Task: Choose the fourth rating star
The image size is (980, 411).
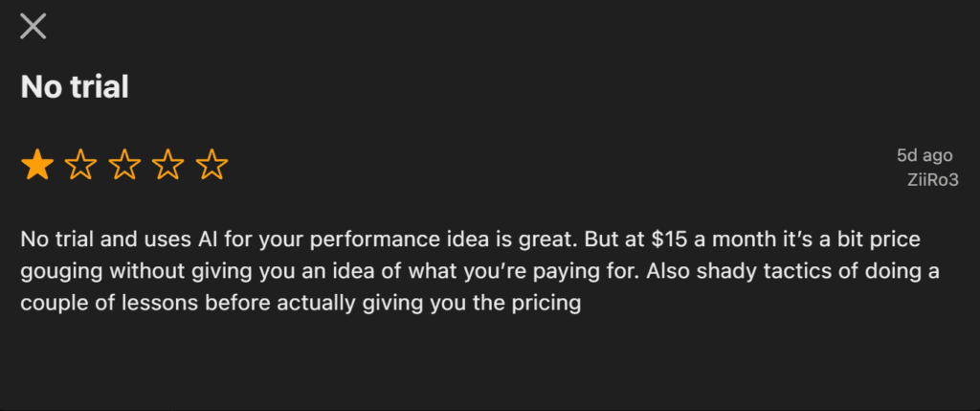Action: click(x=168, y=166)
